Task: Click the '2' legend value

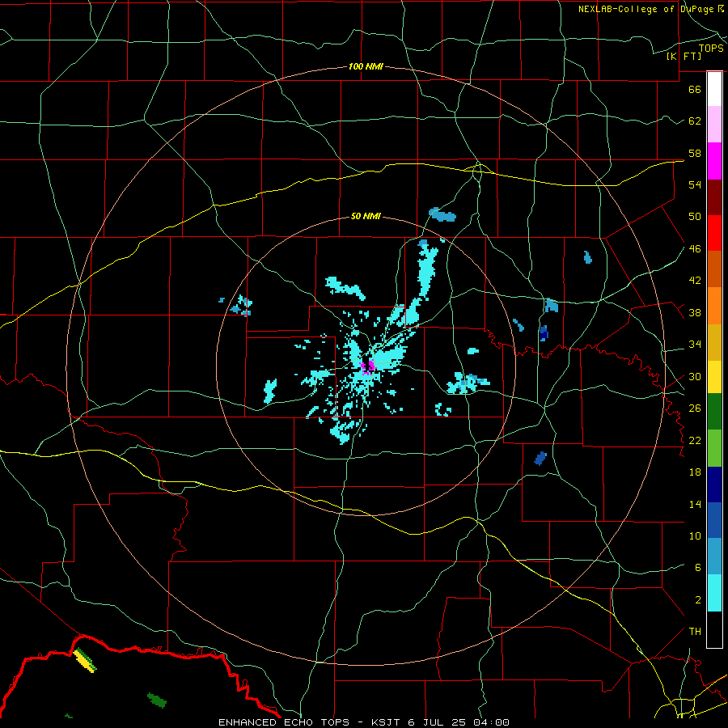Action: click(697, 599)
